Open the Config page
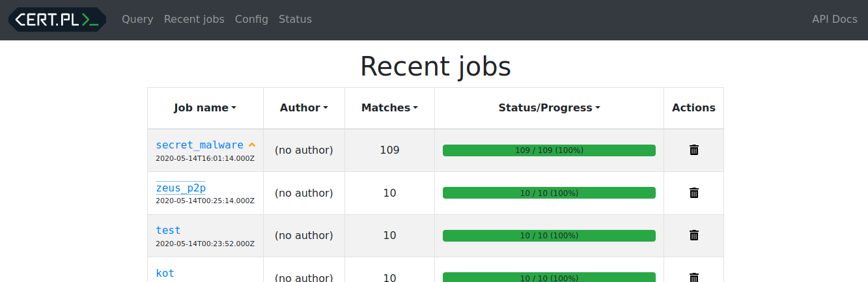 (251, 20)
